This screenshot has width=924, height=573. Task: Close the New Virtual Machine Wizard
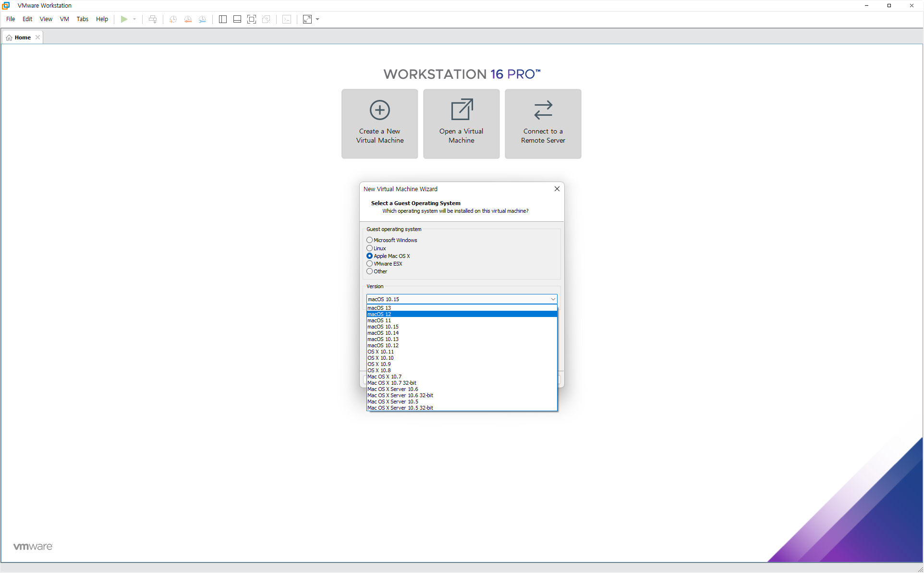557,189
